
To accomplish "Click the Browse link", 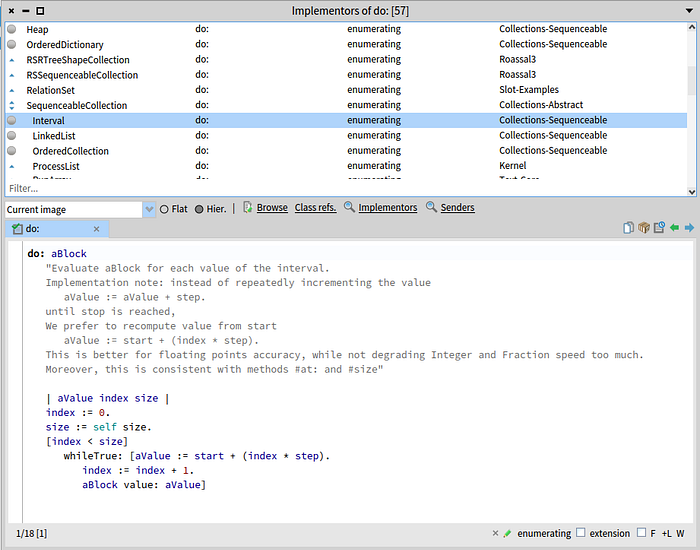I will click(x=272, y=208).
